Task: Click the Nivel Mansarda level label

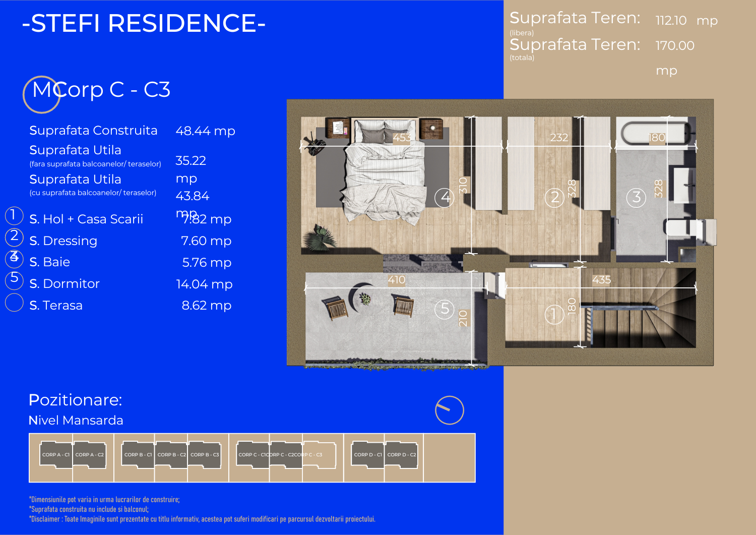Action: click(x=76, y=420)
